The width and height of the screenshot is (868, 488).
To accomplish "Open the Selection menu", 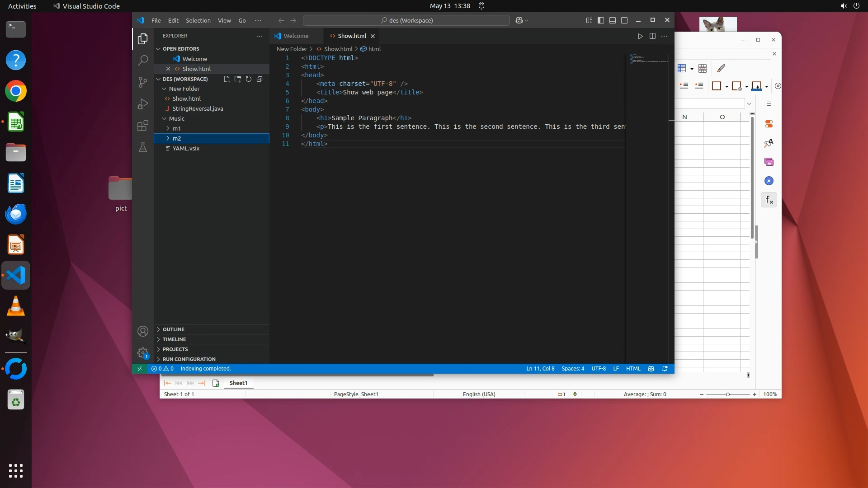I will click(x=198, y=20).
